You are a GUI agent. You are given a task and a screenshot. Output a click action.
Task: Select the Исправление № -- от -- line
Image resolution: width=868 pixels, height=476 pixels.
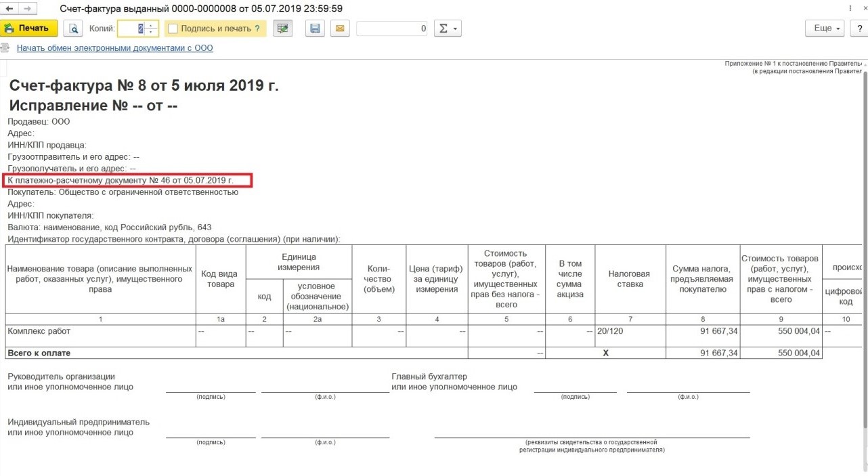coord(93,106)
